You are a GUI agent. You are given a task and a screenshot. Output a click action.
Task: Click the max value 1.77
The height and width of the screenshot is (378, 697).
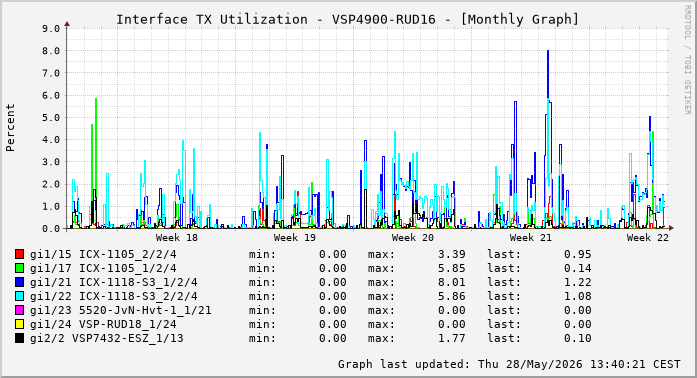[452, 338]
